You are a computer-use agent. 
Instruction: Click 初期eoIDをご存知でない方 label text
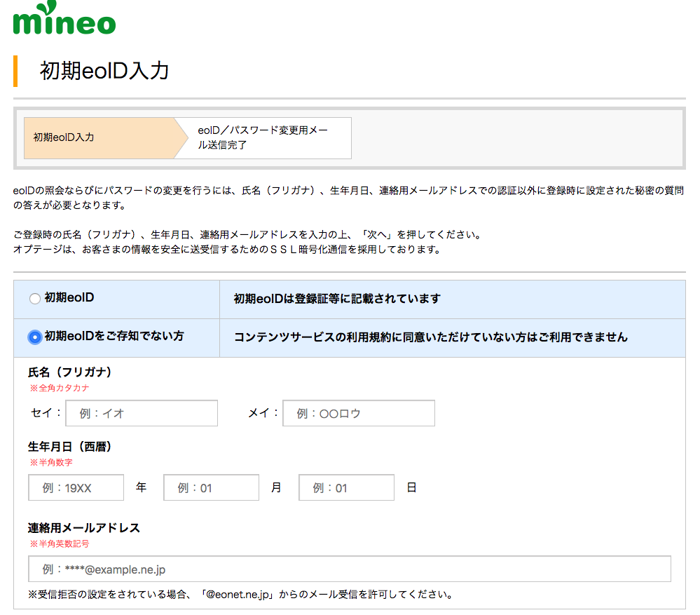[114, 336]
